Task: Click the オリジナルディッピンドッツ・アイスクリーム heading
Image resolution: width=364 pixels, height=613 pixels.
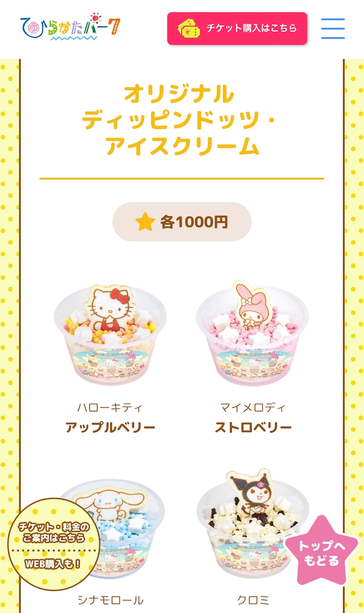Action: 182,120
